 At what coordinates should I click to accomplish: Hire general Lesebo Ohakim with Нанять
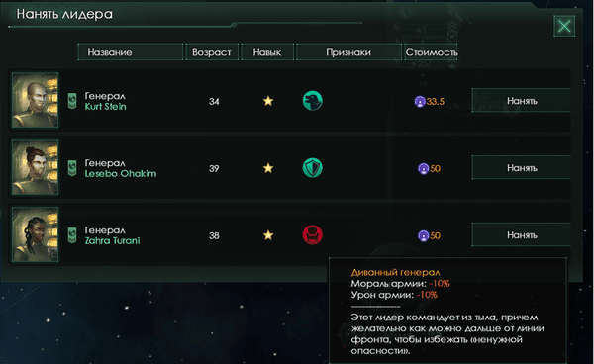pos(522,167)
